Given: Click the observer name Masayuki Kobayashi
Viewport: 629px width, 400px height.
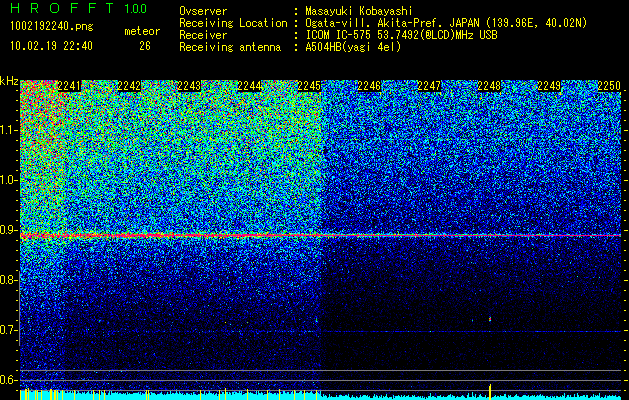Looking at the screenshot, I should coord(359,11).
